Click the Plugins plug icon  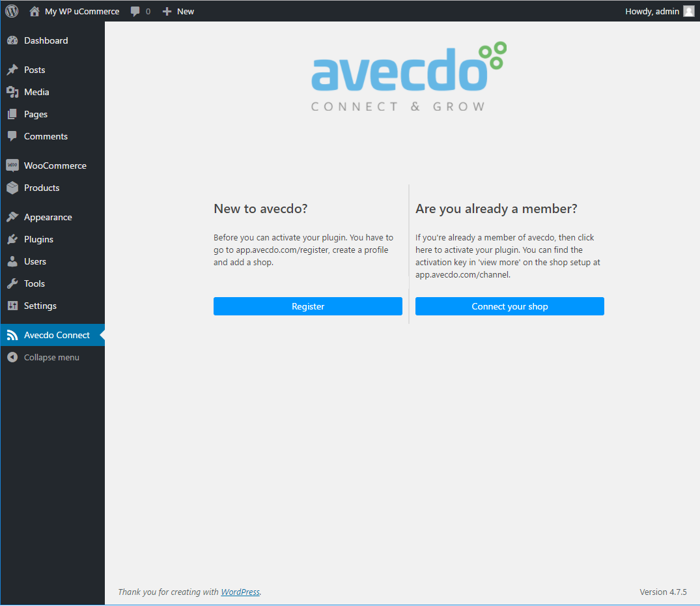[12, 239]
